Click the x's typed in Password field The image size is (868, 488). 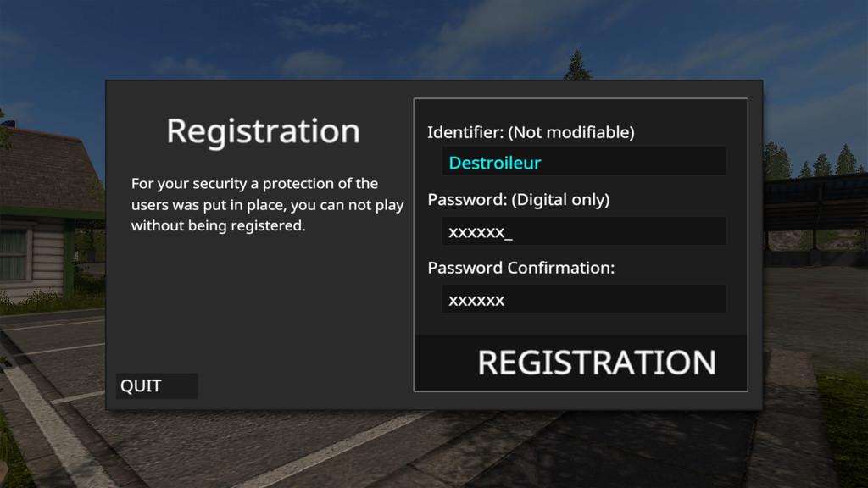pos(476,232)
